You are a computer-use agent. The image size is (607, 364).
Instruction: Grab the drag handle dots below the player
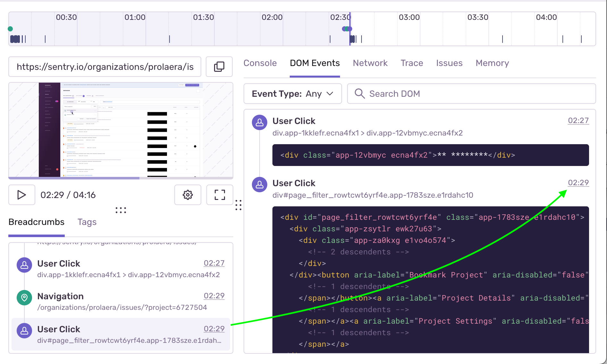(x=120, y=210)
